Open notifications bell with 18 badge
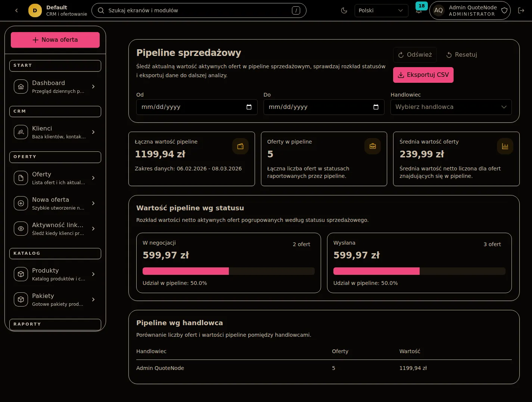The width and height of the screenshot is (532, 402). (419, 10)
